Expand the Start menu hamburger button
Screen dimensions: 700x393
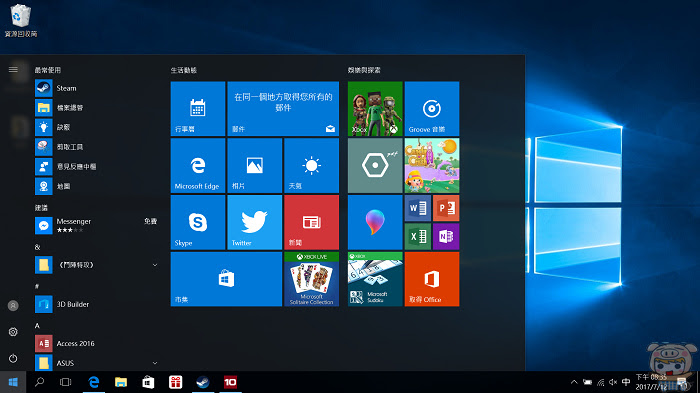click(x=13, y=69)
